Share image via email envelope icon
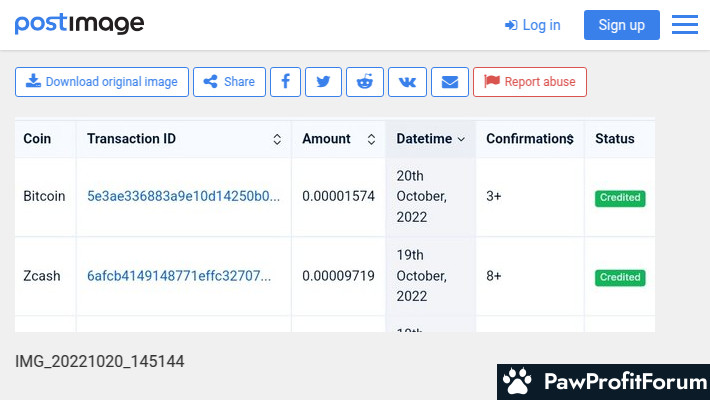 tap(450, 82)
